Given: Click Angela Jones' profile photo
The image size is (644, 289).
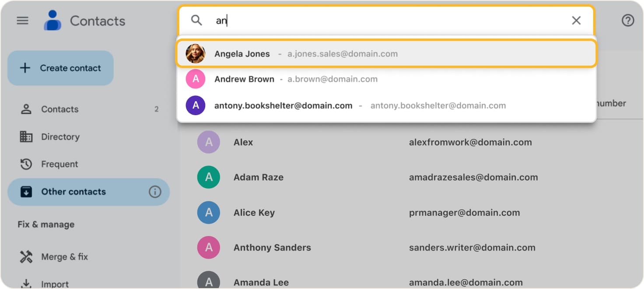Looking at the screenshot, I should pyautogui.click(x=196, y=53).
